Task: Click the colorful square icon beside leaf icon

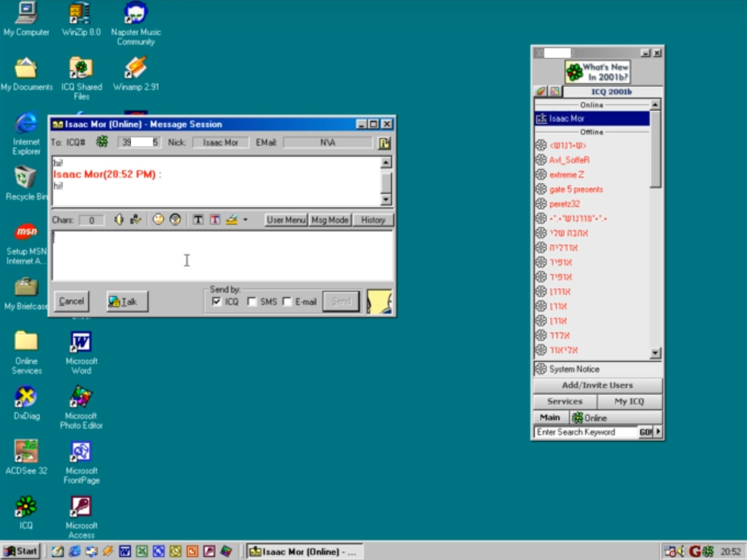Action: point(555,91)
